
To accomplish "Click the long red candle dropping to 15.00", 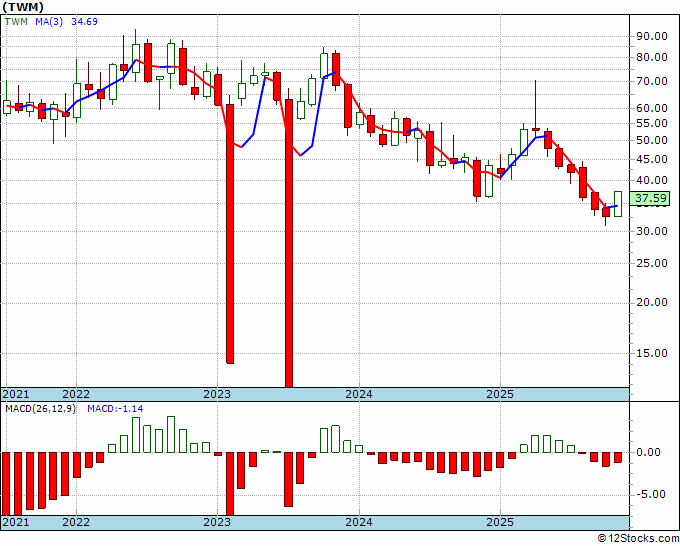I will [x=230, y=234].
